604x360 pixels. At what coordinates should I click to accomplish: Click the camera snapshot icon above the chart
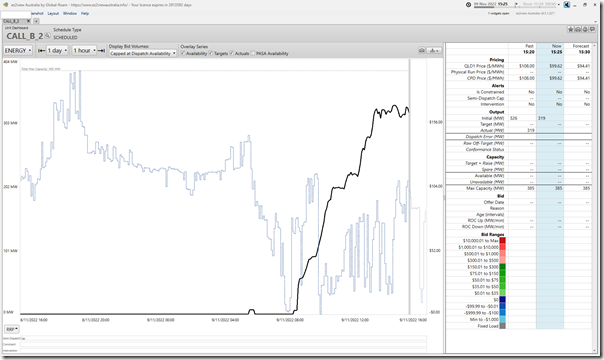pyautogui.click(x=422, y=50)
